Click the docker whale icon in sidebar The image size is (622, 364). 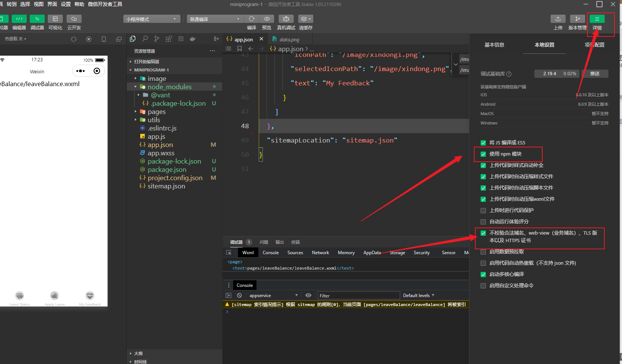(193, 39)
